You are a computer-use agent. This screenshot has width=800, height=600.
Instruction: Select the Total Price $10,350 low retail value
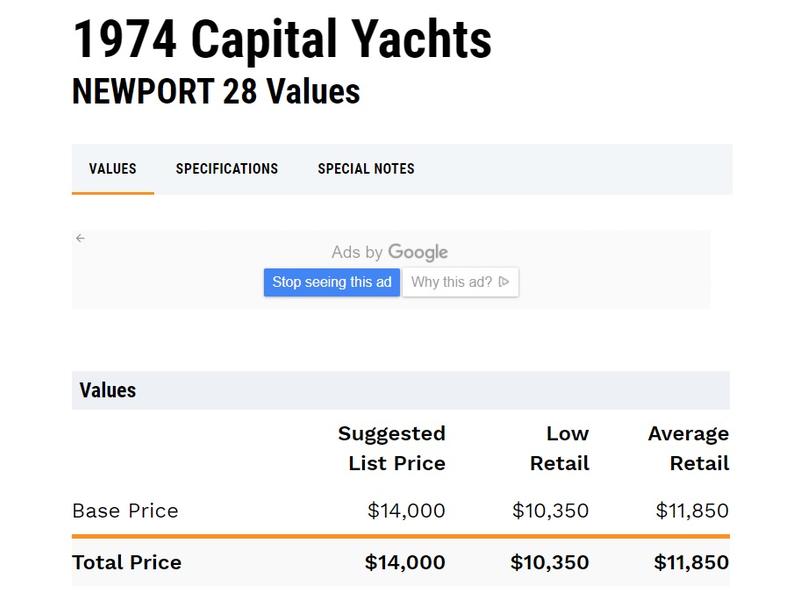(x=549, y=562)
